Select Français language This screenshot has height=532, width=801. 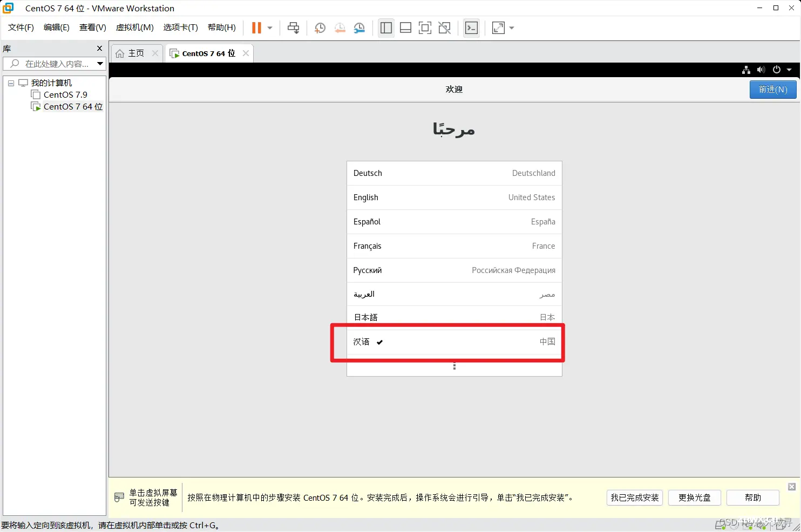tap(454, 246)
